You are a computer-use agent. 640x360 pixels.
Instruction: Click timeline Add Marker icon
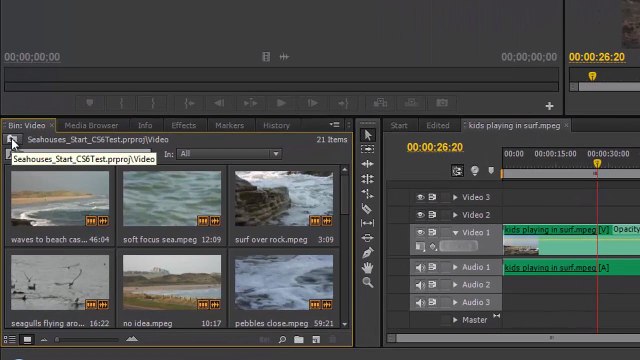(491, 170)
